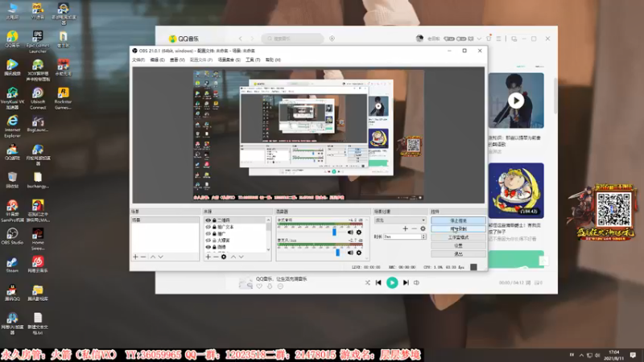Open Epic Games Launcher desktop shortcut

(x=37, y=41)
